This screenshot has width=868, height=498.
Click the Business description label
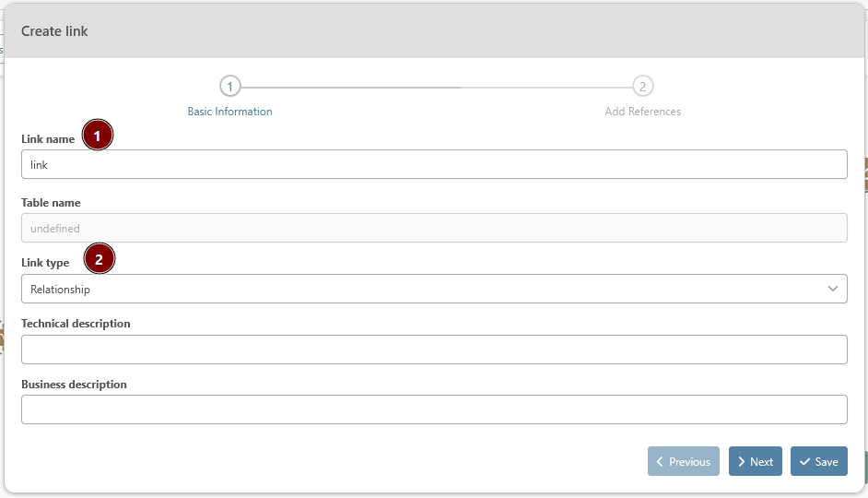tap(74, 385)
